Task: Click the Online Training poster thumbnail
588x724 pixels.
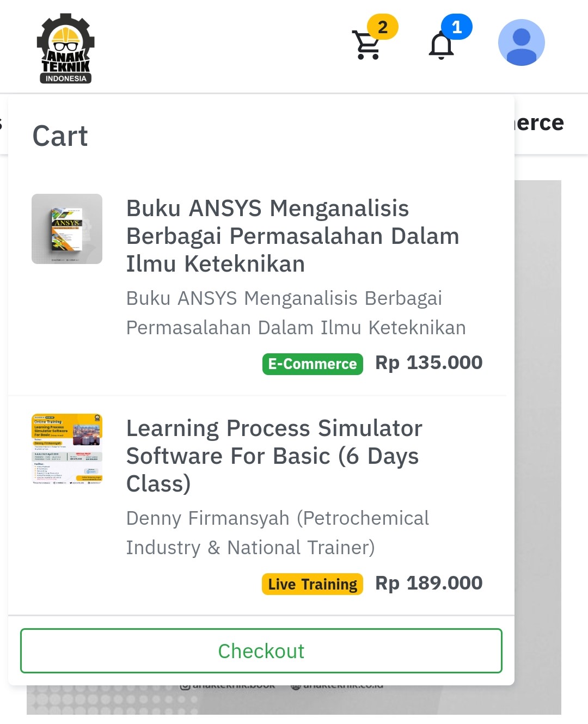Action: pyautogui.click(x=67, y=449)
